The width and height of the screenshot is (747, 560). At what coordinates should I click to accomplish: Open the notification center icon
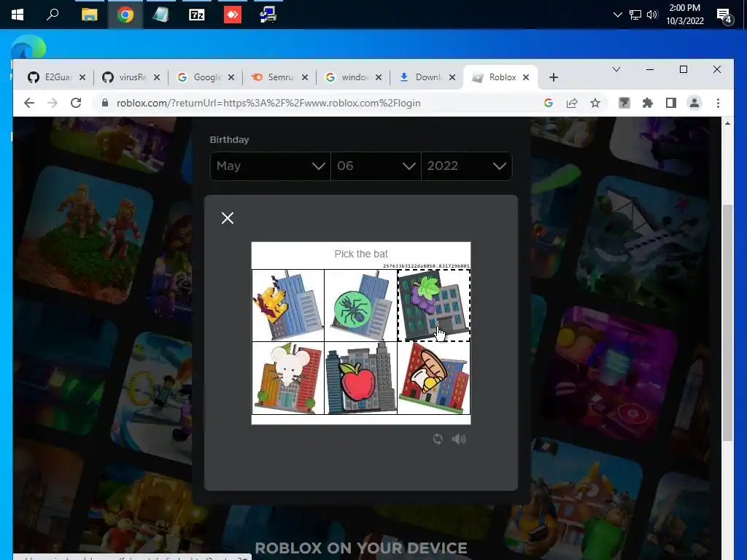[x=724, y=16]
